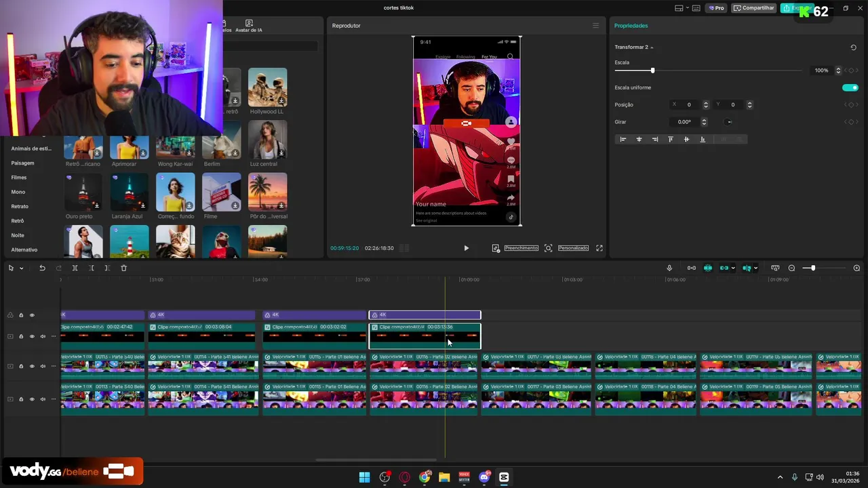Hide the Clipe composto track

[x=32, y=336]
